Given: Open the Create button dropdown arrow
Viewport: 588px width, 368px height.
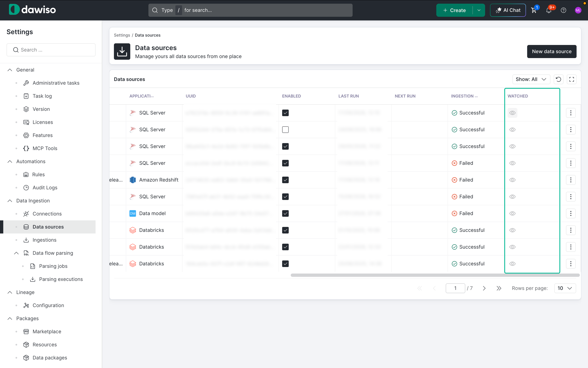Looking at the screenshot, I should pos(479,10).
